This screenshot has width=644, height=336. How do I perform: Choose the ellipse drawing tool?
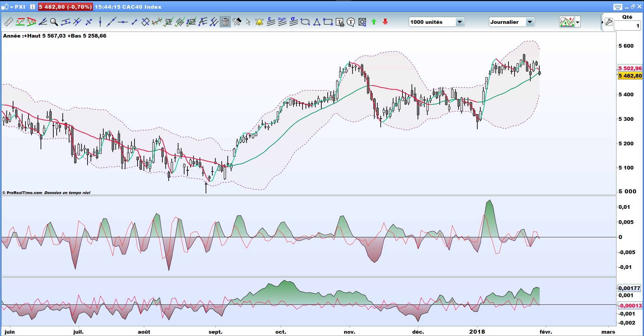pos(305,22)
